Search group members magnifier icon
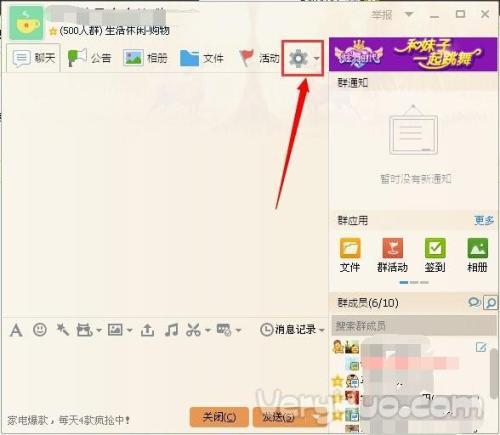The width and height of the screenshot is (500, 435). click(491, 303)
